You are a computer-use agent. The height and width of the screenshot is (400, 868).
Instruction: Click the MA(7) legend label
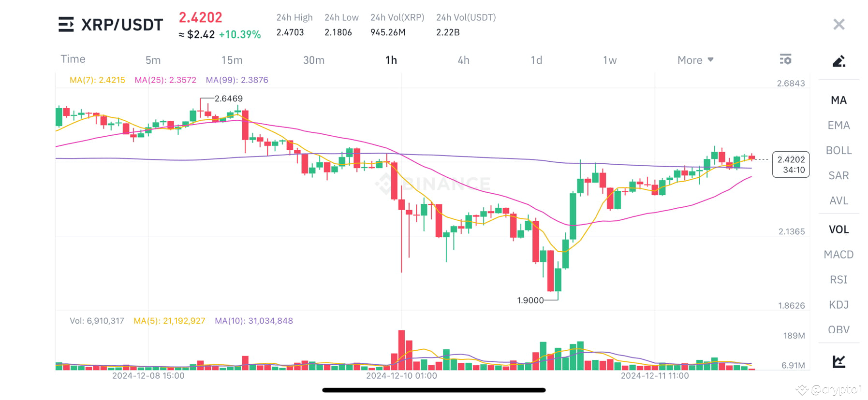97,80
